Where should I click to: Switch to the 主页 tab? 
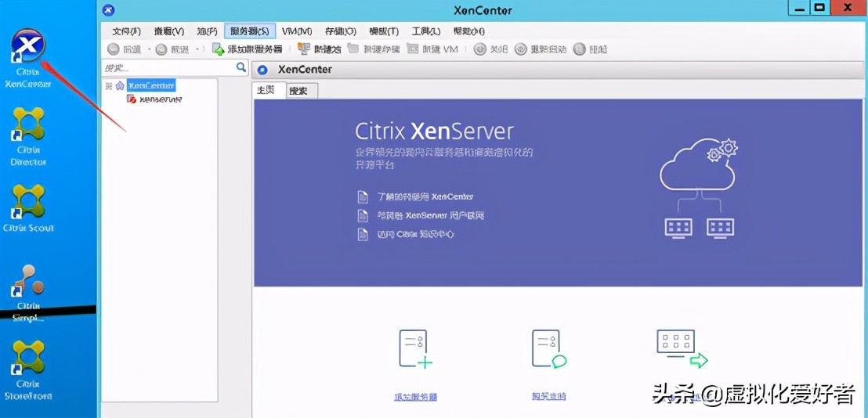pyautogui.click(x=269, y=90)
